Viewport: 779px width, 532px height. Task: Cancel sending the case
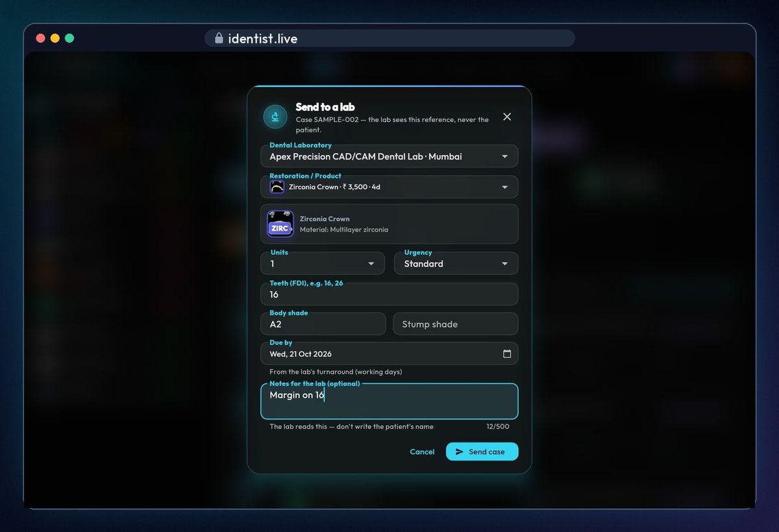422,452
